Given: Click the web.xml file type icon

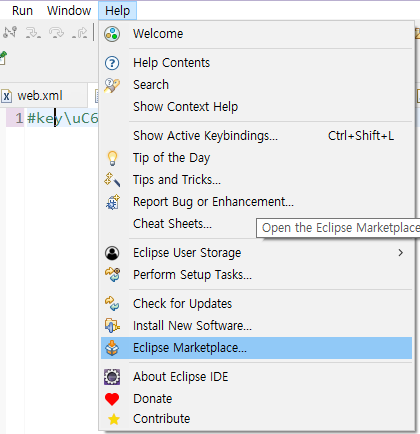Looking at the screenshot, I should click(x=7, y=96).
